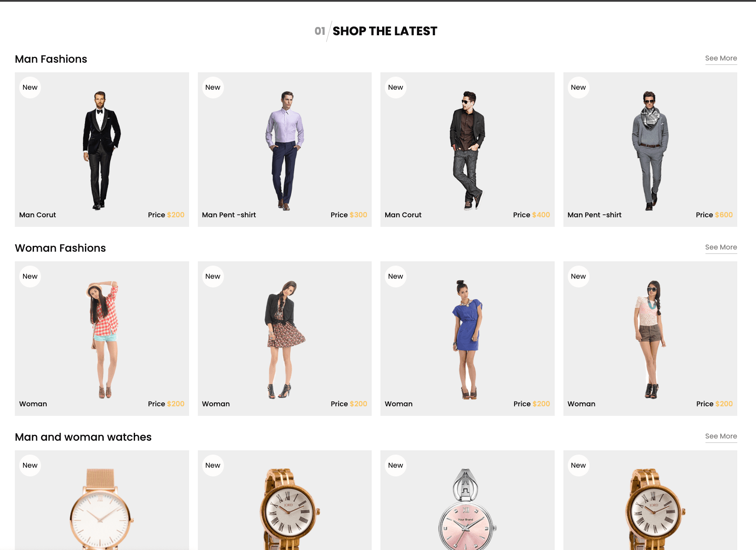Open See More for Man and woman watches
Image resolution: width=756 pixels, height=550 pixels.
point(721,436)
